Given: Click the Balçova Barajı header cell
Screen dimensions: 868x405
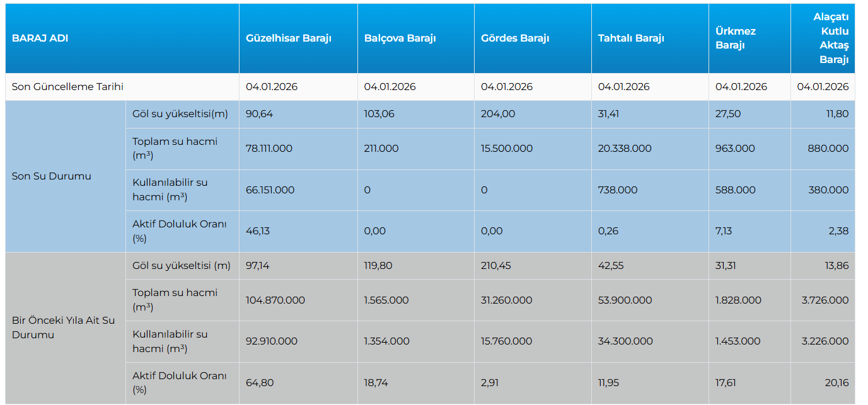Looking at the screenshot, I should coord(400,38).
